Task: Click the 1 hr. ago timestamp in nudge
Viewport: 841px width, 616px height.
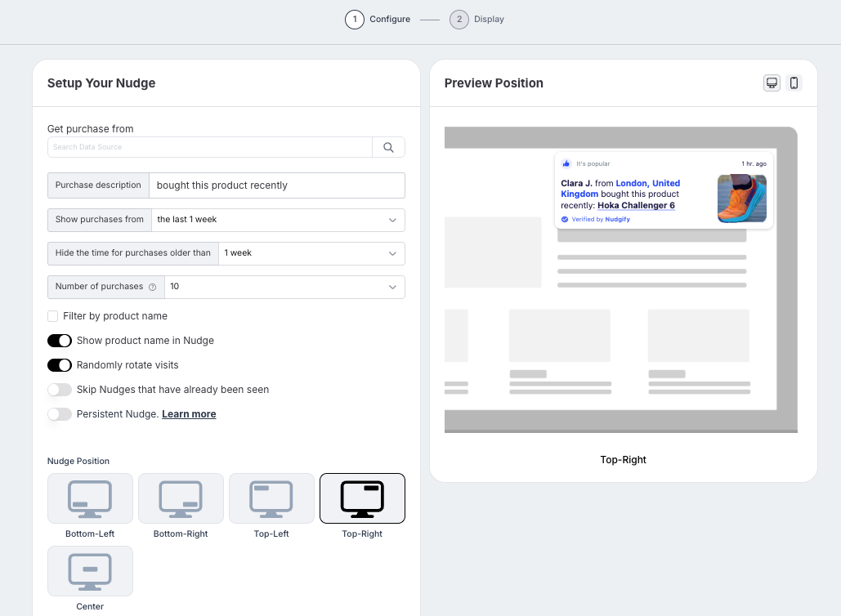Action: click(x=754, y=163)
